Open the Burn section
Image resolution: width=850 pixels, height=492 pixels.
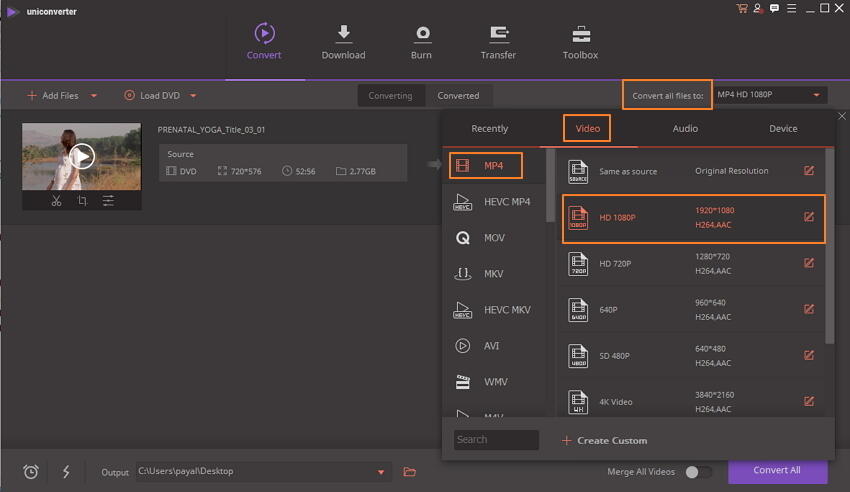coord(421,41)
